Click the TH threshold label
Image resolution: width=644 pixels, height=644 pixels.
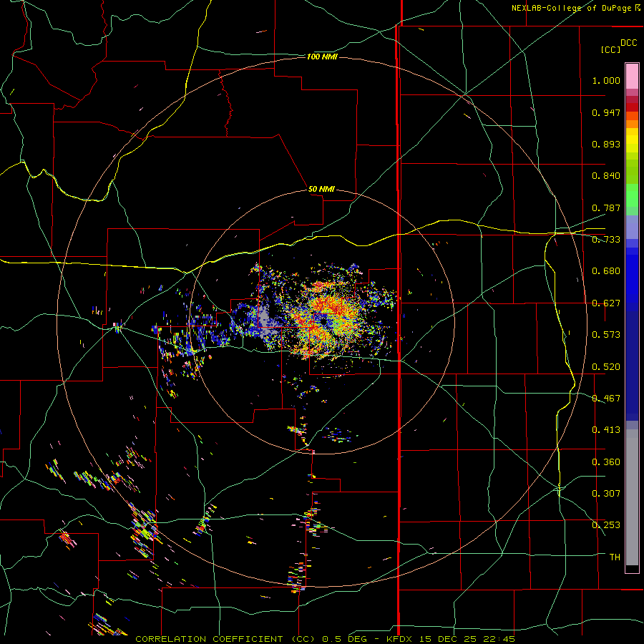615,557
